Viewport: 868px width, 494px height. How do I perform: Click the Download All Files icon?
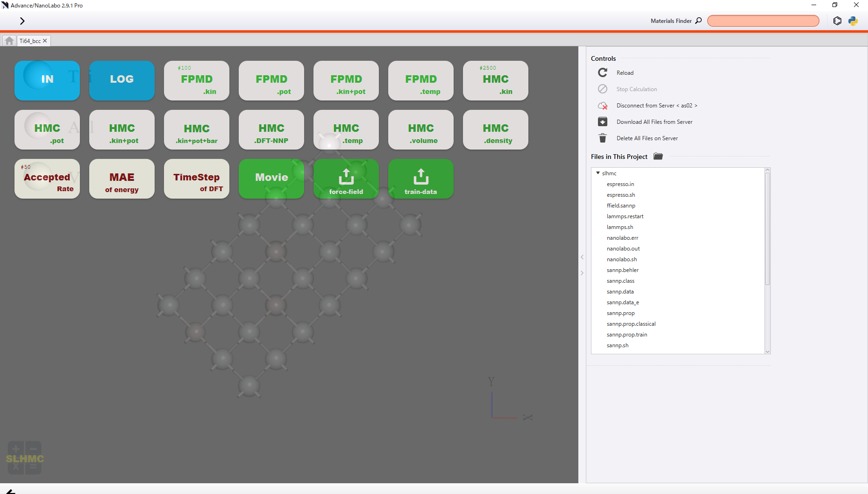coord(603,122)
